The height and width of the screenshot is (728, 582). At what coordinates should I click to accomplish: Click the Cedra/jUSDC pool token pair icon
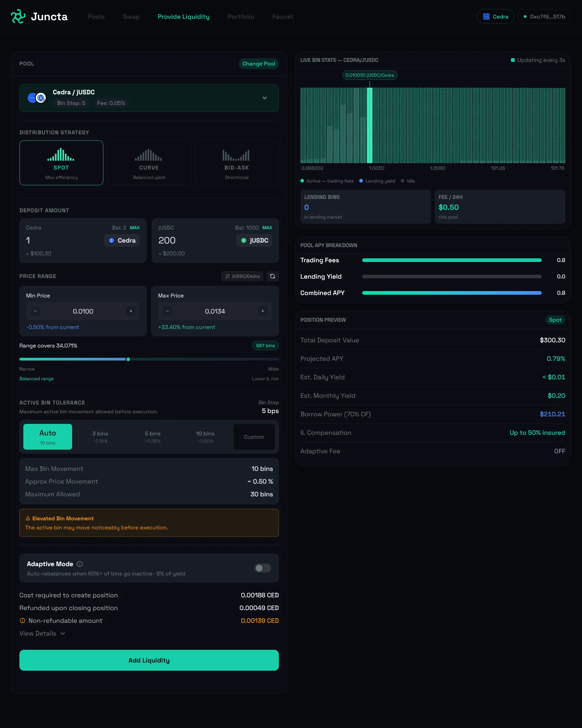pyautogui.click(x=36, y=98)
